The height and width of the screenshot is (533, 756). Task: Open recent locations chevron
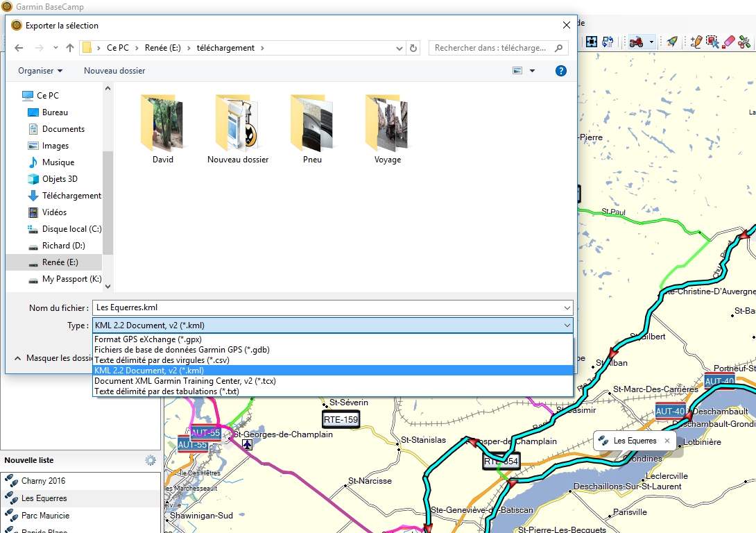point(55,48)
